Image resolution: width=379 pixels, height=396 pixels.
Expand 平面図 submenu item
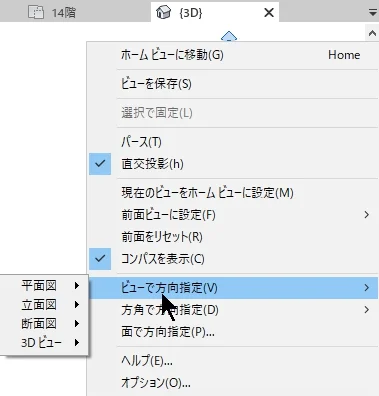pyautogui.click(x=44, y=285)
